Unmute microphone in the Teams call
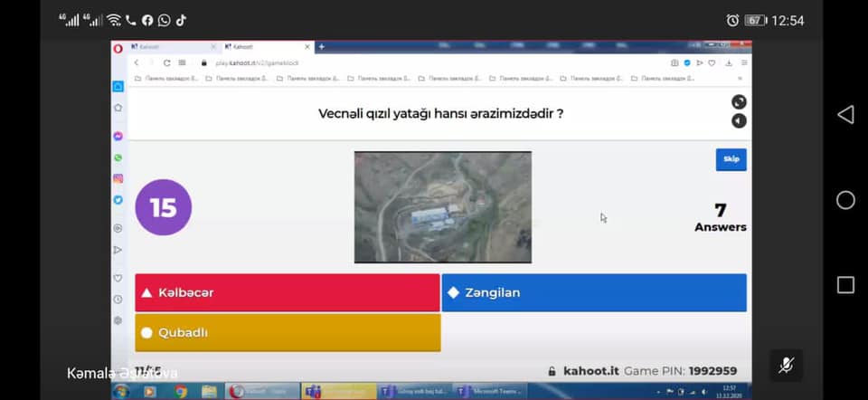868x400 pixels. point(786,365)
